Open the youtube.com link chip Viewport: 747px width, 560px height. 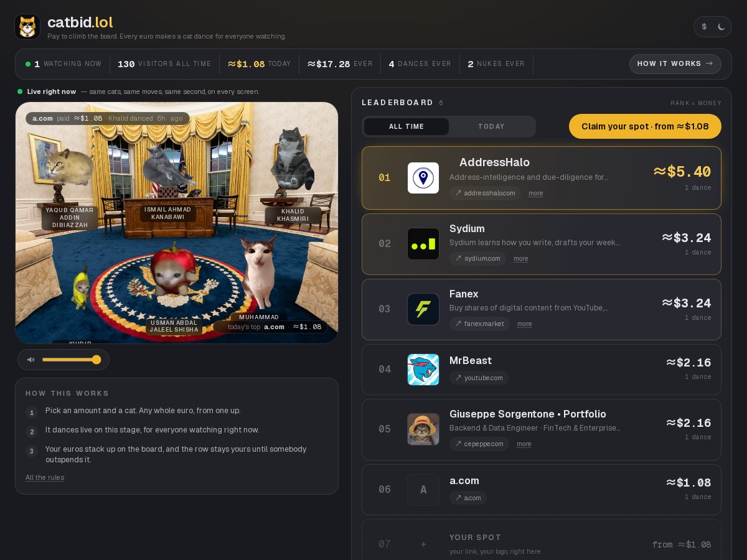[479, 378]
